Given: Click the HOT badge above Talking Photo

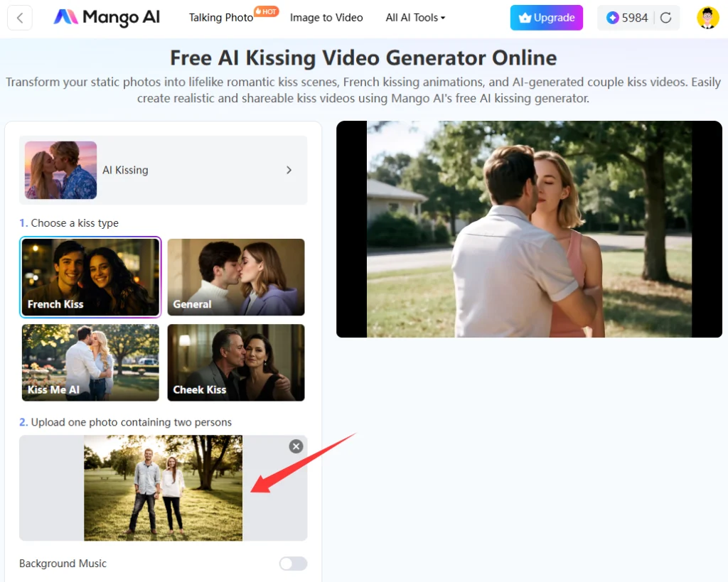Looking at the screenshot, I should [266, 11].
